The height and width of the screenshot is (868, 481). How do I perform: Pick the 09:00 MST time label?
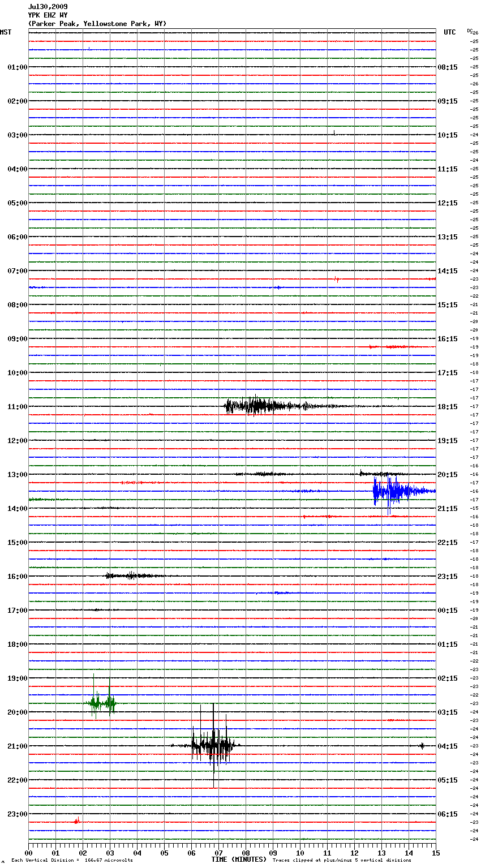[x=17, y=339]
